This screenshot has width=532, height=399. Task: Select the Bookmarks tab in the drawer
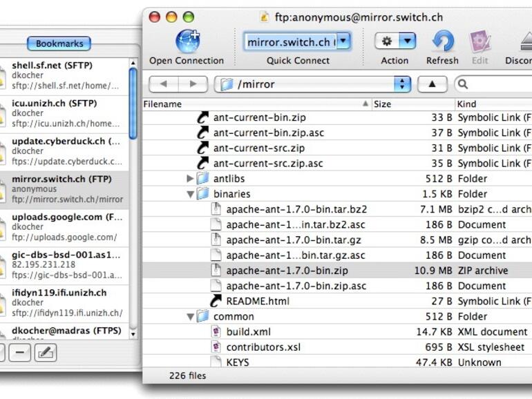(59, 43)
